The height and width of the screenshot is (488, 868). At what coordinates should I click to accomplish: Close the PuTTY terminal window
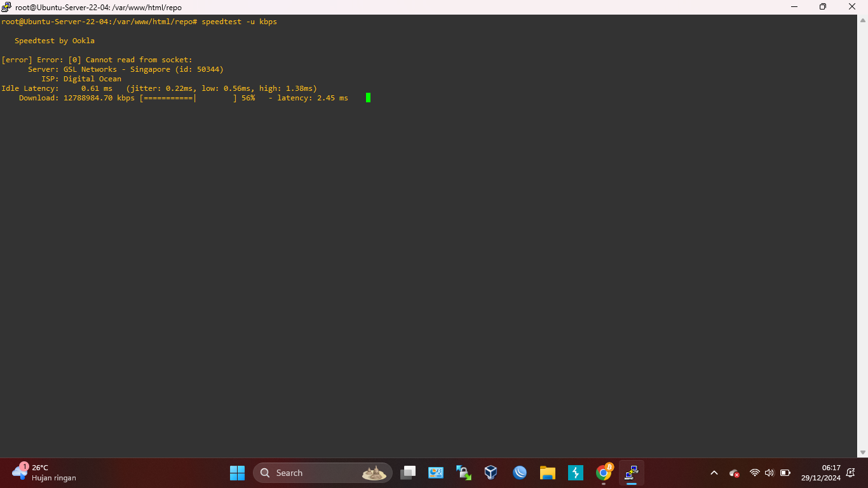pyautogui.click(x=853, y=7)
